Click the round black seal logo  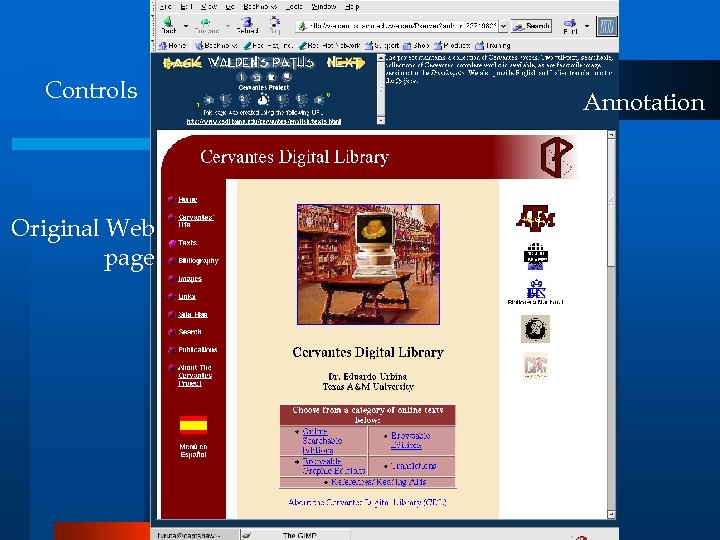point(535,329)
